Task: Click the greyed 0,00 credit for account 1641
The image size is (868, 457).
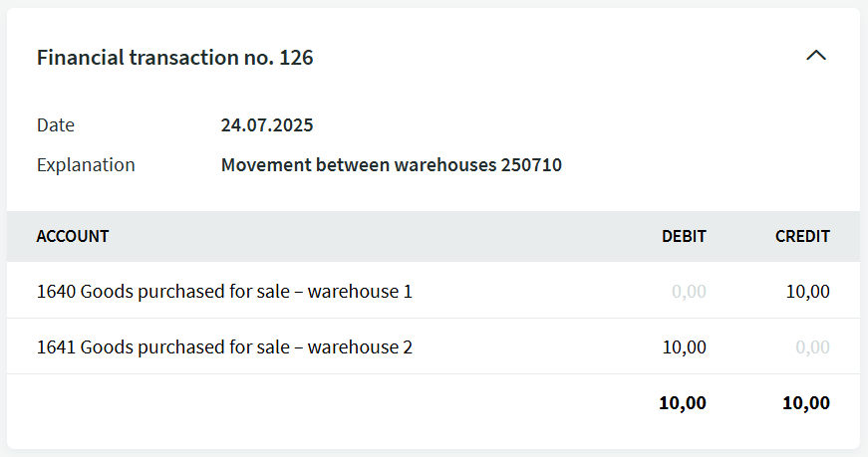Action: [x=812, y=347]
